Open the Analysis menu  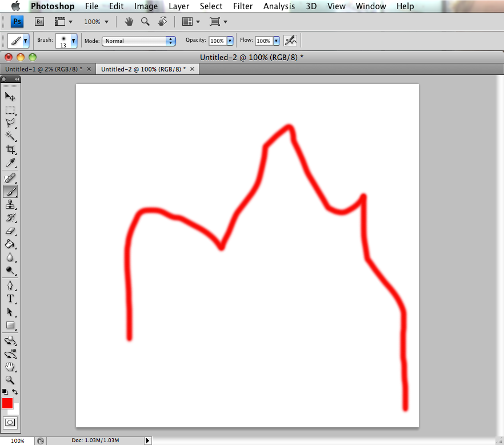pyautogui.click(x=279, y=6)
